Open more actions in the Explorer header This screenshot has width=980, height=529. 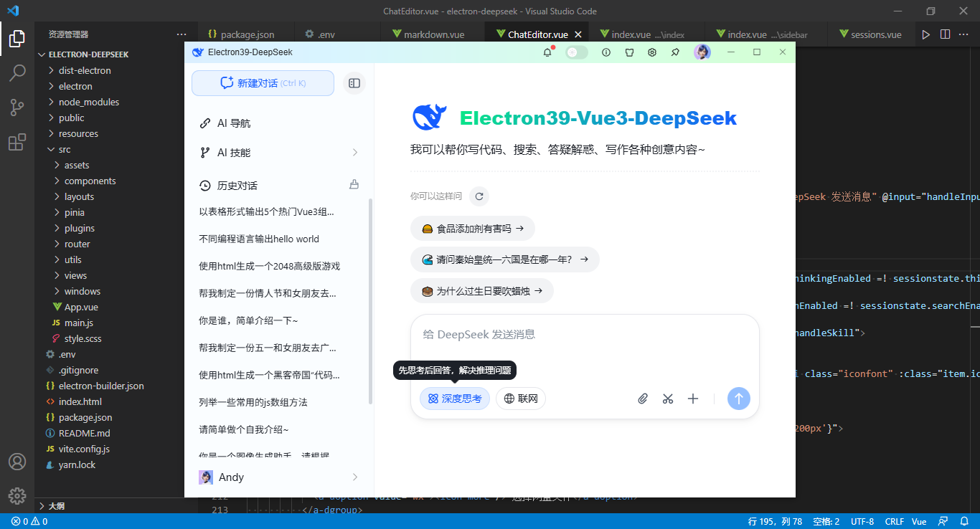click(181, 34)
